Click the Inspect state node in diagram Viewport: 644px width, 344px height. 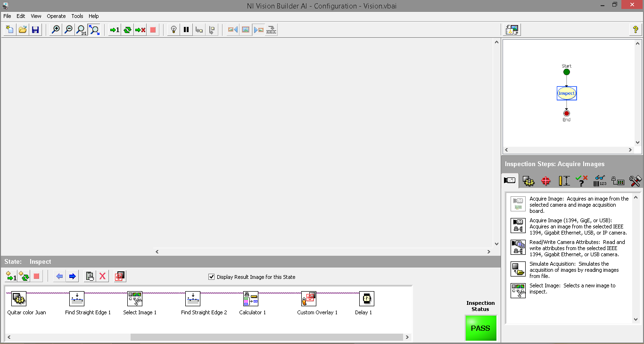tap(567, 93)
